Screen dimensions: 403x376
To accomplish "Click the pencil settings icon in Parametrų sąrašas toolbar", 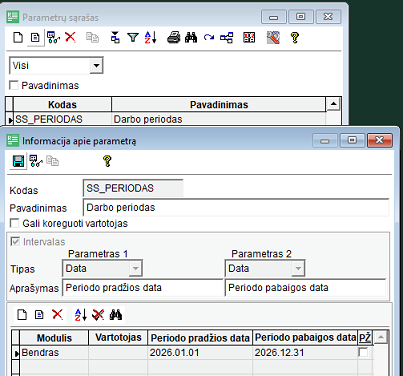I will [273, 37].
